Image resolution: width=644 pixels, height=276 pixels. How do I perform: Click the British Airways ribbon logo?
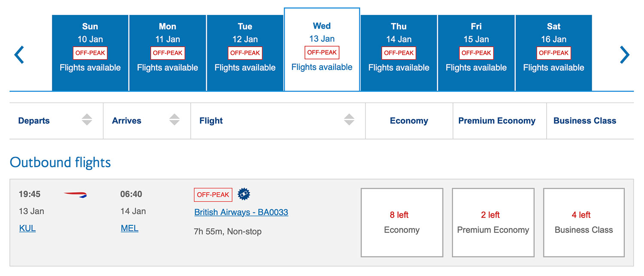pos(76,195)
